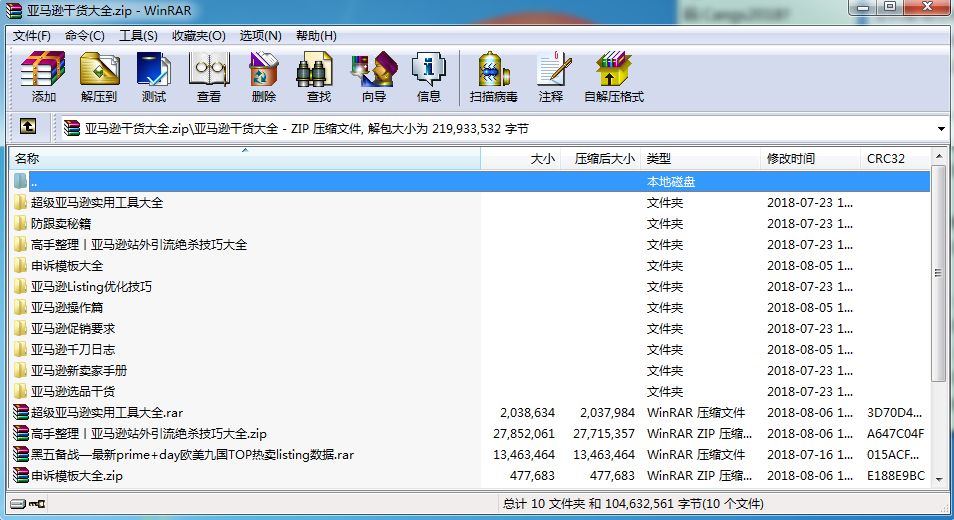The height and width of the screenshot is (520, 954).
Task: Click the rar icon beside 超级亚马逊实用工具大全.rar
Action: point(21,412)
